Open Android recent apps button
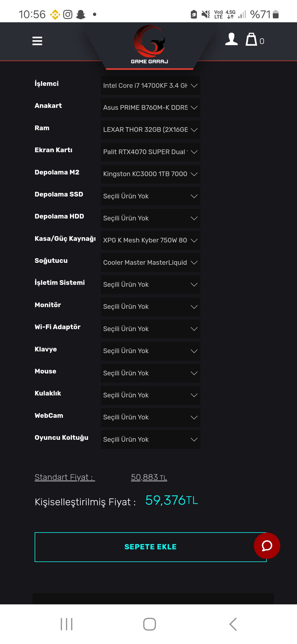Image resolution: width=297 pixels, height=644 pixels. click(x=67, y=624)
